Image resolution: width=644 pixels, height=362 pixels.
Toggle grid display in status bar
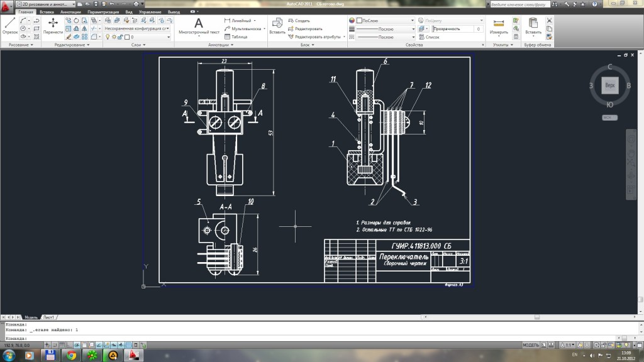[62, 345]
